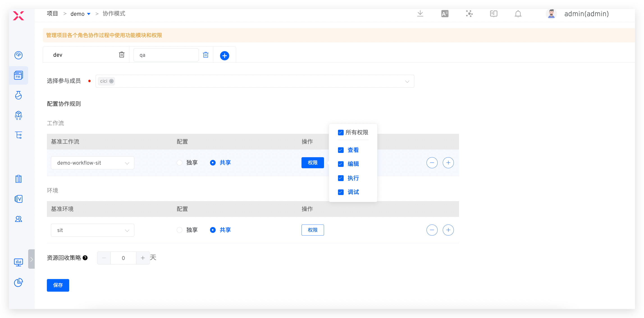Screen dimensions: 644x318
Task: Click the download icon in top bar
Action: click(x=420, y=14)
